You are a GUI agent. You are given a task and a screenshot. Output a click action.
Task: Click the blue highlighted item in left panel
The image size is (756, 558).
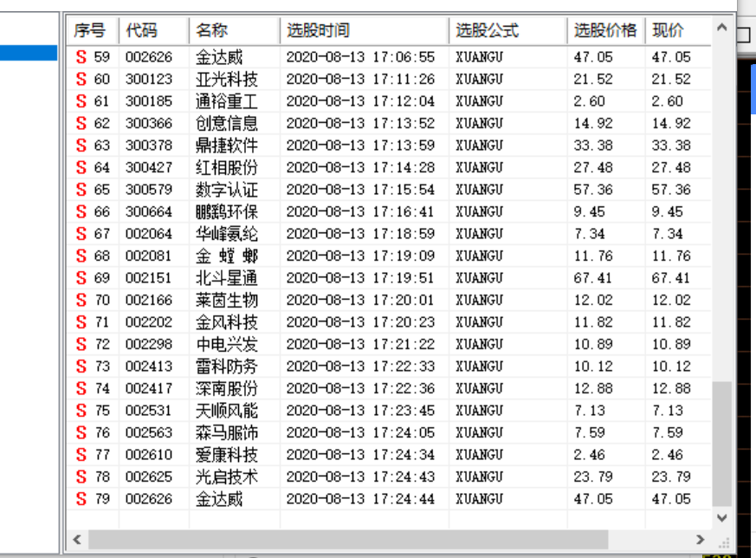(x=29, y=53)
